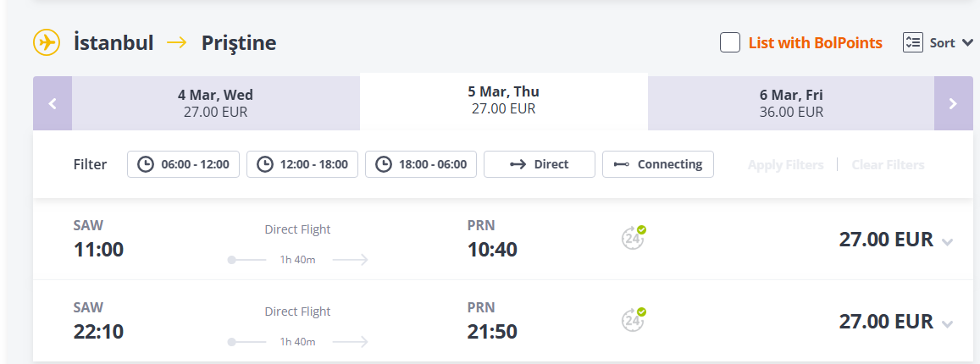
Task: Go to previous dates with left arrow
Action: point(53,103)
